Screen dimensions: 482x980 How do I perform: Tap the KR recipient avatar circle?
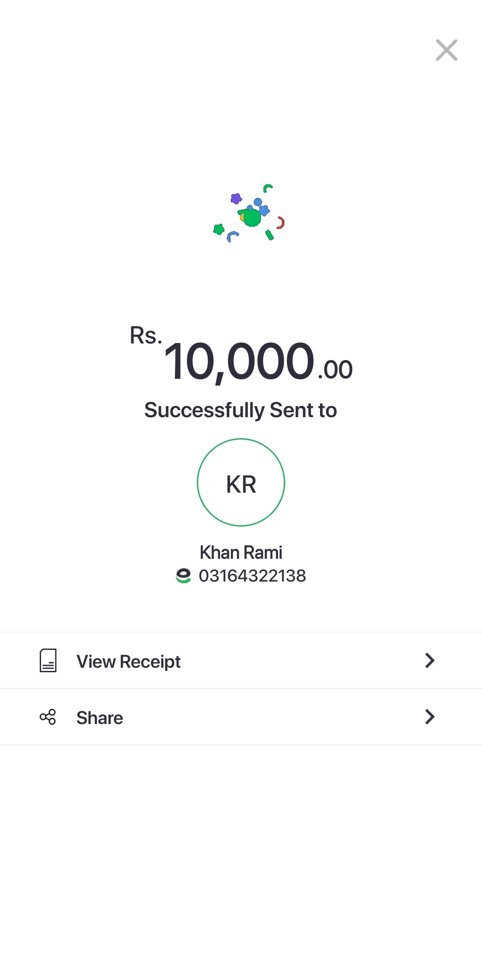pyautogui.click(x=241, y=482)
